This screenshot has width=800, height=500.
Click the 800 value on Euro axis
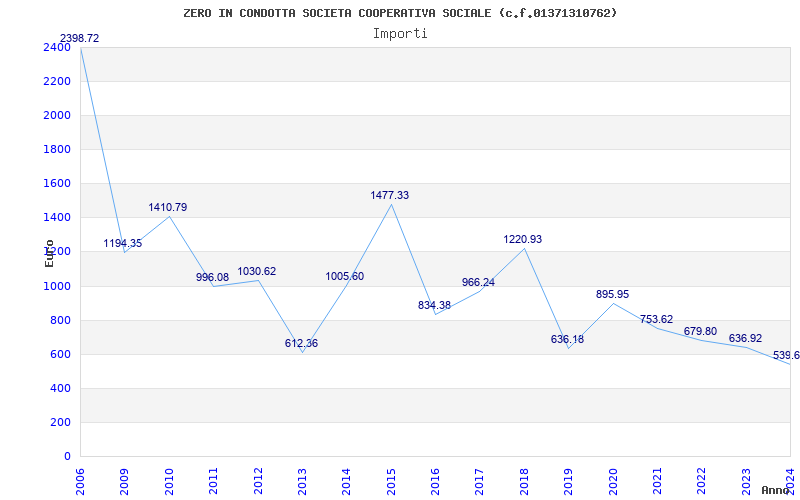(60, 320)
